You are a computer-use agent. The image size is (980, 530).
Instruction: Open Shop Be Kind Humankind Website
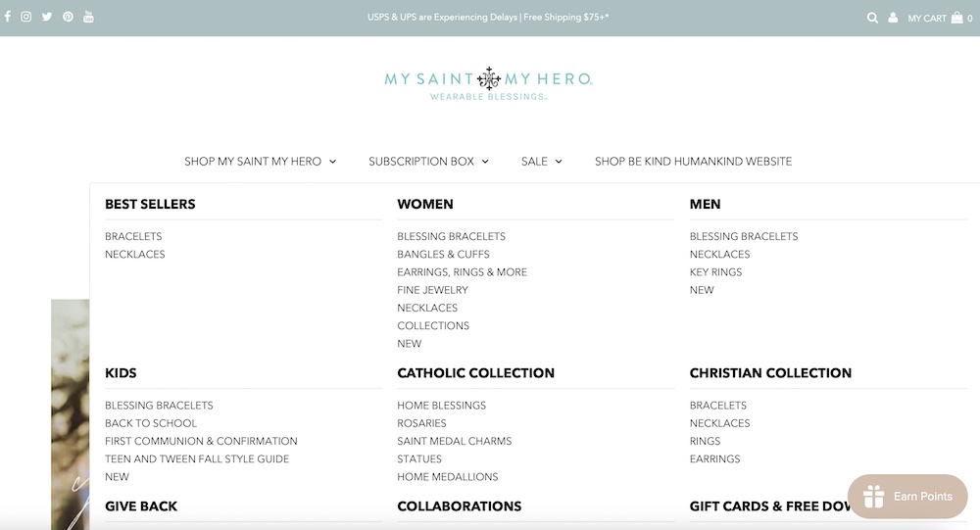(x=693, y=162)
